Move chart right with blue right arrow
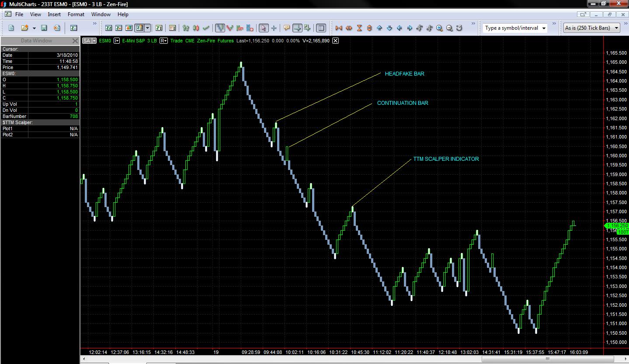 (410, 28)
